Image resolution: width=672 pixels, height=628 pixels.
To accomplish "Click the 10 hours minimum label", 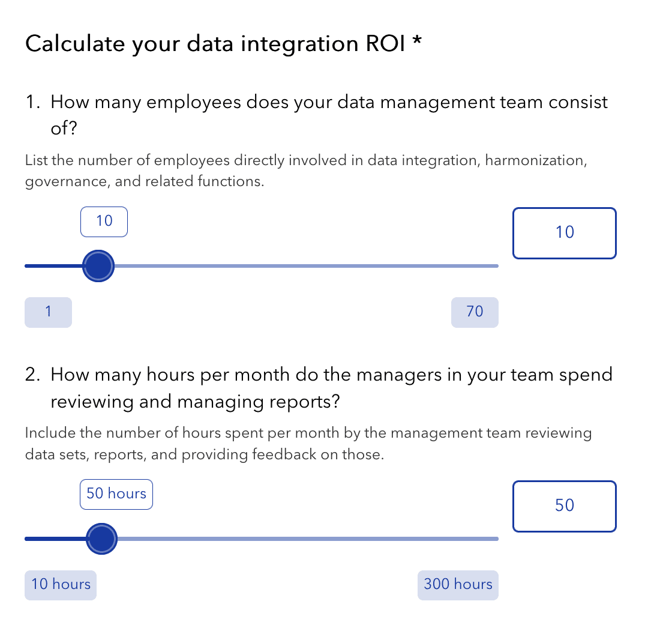I will (x=61, y=585).
